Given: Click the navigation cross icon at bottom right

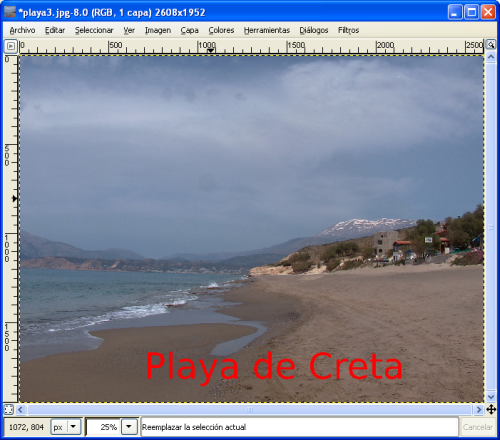Looking at the screenshot, I should pyautogui.click(x=491, y=409).
